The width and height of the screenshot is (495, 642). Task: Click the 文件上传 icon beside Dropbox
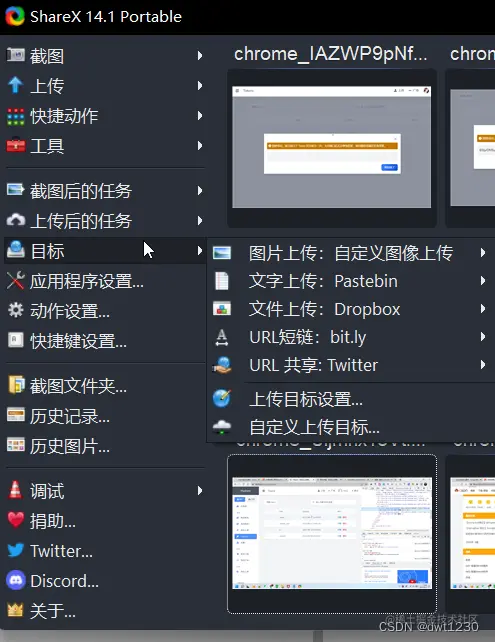(x=222, y=308)
